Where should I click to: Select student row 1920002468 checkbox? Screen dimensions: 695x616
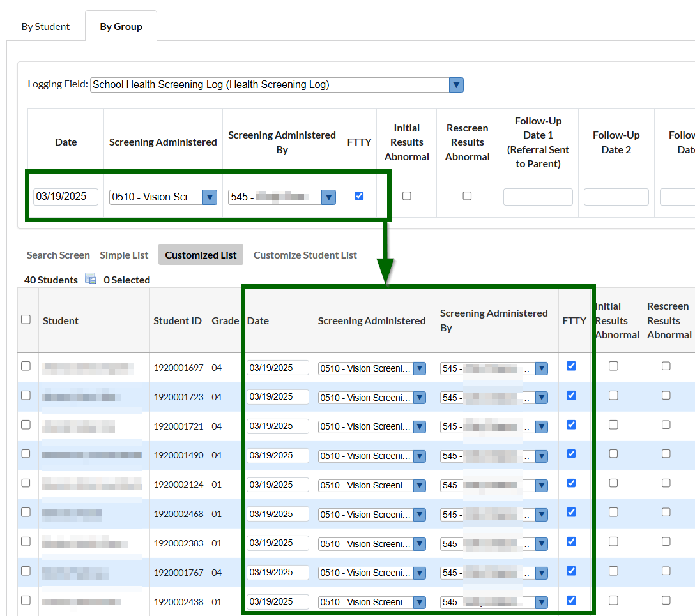coord(26,512)
